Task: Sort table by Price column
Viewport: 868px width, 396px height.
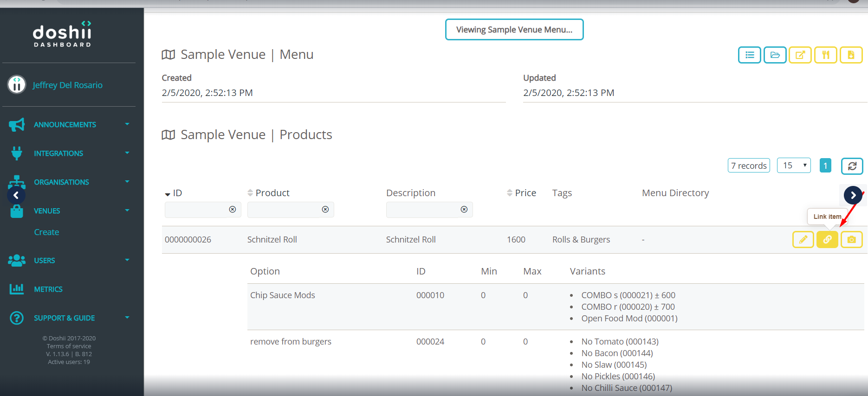Action: (521, 193)
